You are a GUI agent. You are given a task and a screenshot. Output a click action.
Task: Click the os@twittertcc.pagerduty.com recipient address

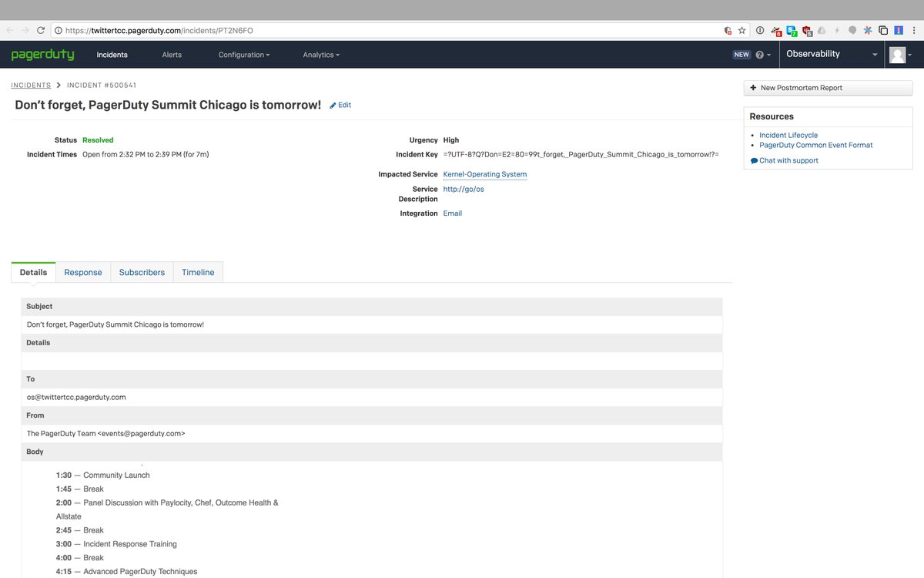76,397
